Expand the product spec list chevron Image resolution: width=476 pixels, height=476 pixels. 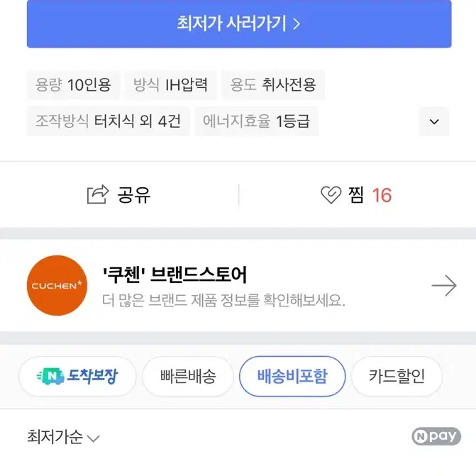(434, 121)
